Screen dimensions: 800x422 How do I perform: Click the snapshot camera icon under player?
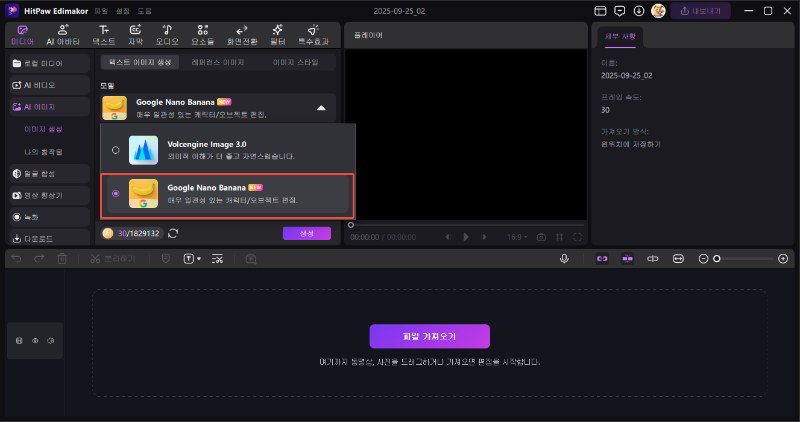[541, 237]
